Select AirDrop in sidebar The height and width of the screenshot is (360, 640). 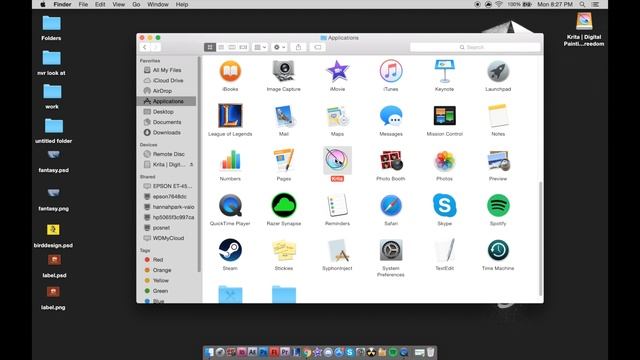[x=167, y=91]
